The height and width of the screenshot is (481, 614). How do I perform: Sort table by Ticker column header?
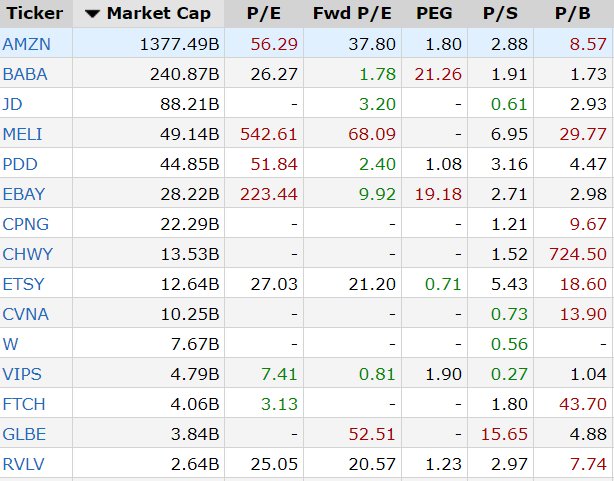(x=34, y=13)
